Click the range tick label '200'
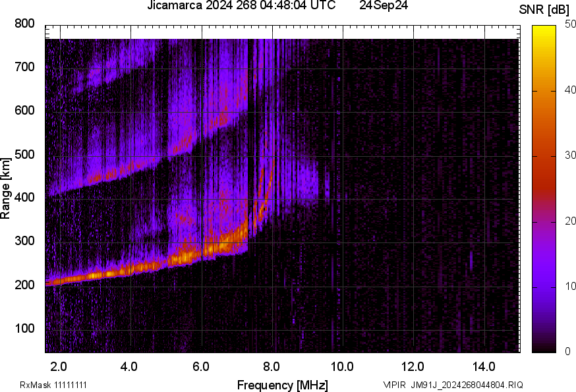 click(24, 285)
